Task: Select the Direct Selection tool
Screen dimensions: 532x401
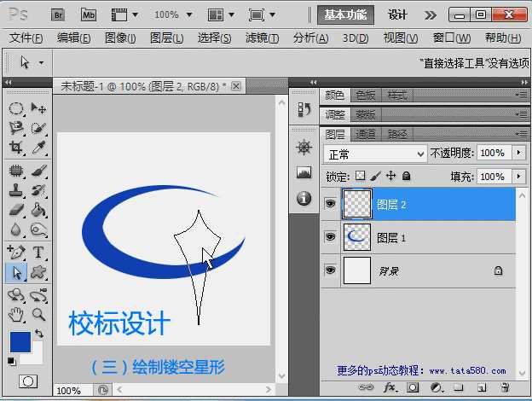Action: point(16,272)
